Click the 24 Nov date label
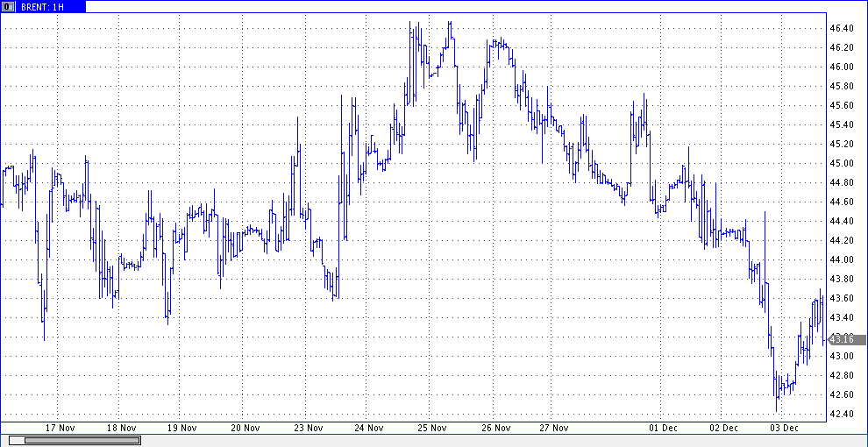The height and width of the screenshot is (447, 868). (369, 429)
